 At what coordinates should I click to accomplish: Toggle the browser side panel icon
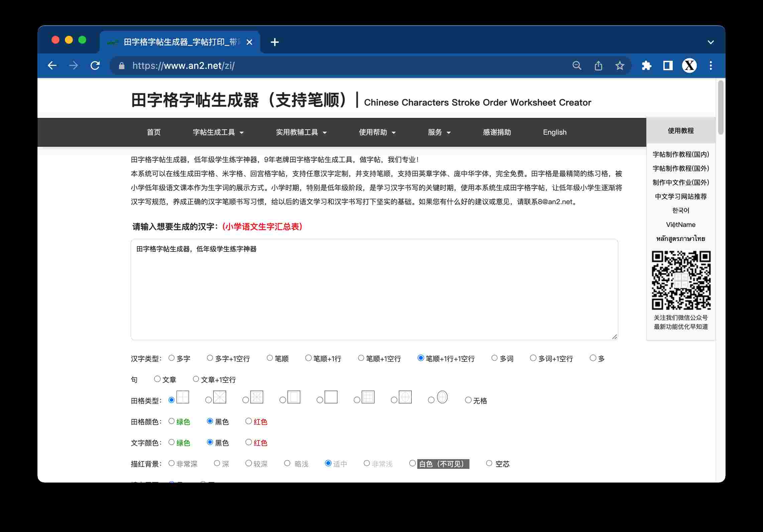pos(668,65)
